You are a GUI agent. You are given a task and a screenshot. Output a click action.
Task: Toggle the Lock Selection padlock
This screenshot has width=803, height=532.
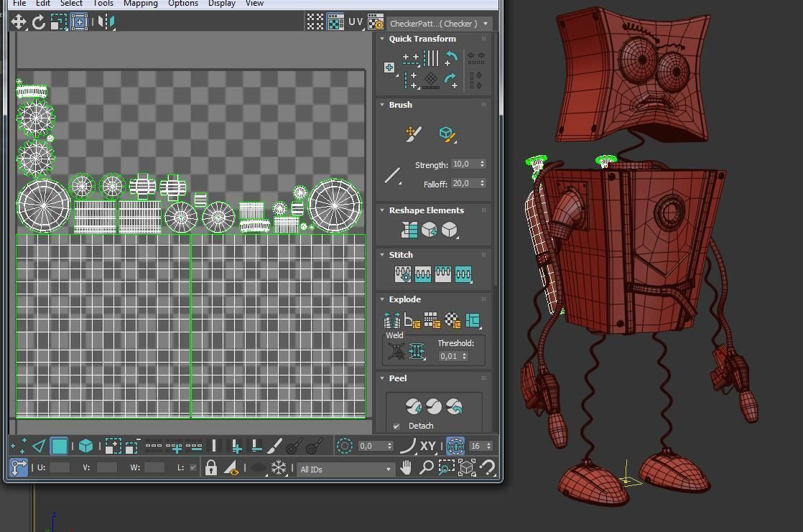pyautogui.click(x=210, y=469)
